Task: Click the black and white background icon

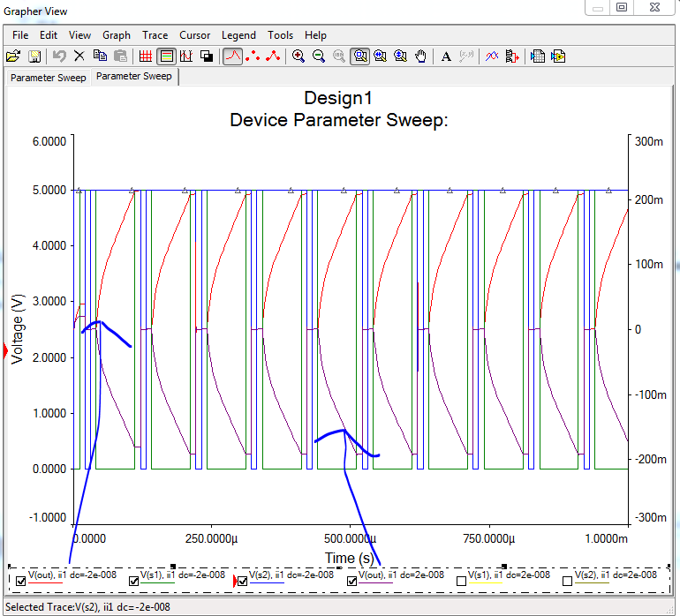Action: point(207,56)
